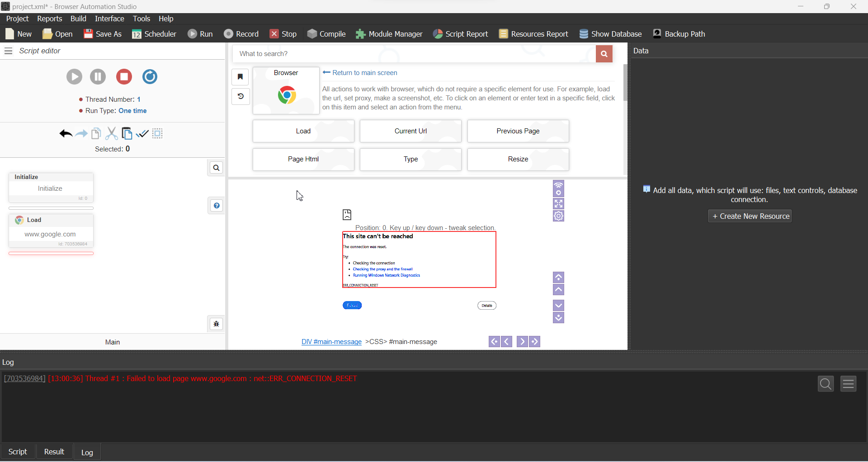Click the debug bug icon

[217, 324]
